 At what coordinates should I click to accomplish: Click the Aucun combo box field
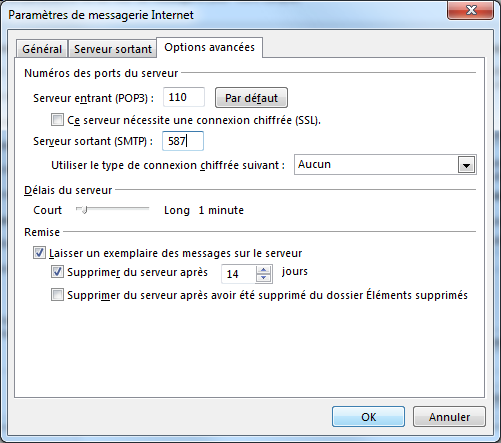tap(385, 165)
